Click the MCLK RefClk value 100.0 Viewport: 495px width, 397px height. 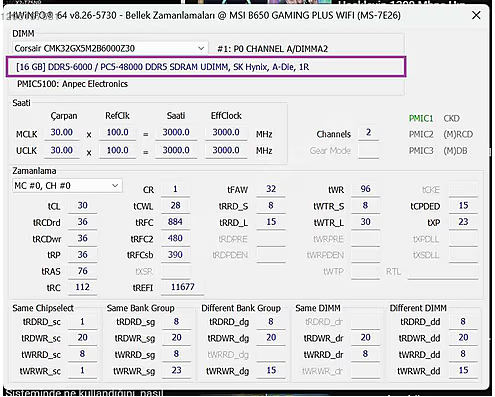coord(118,132)
